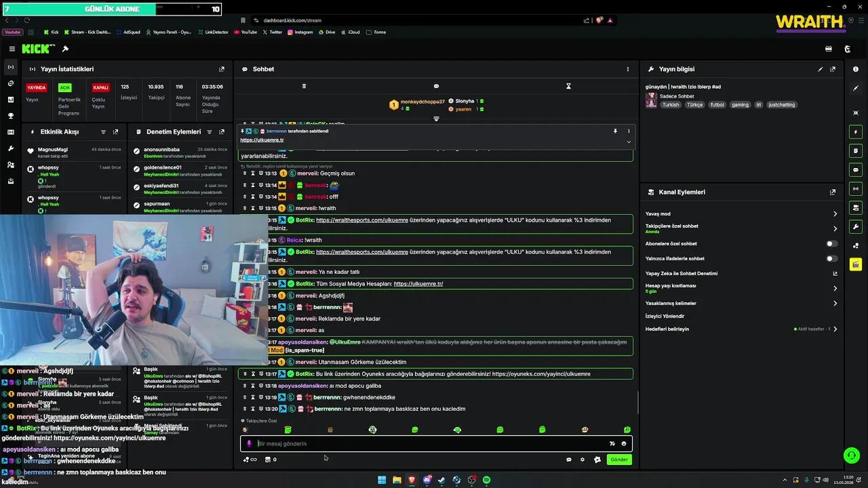This screenshot has width=868, height=488.
Task: Ban the sender of "aı mod apocu galiba"
Action: pos(261,386)
